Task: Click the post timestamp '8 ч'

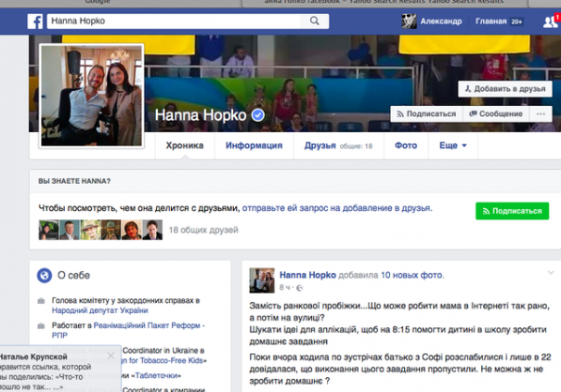Action: tap(284, 288)
